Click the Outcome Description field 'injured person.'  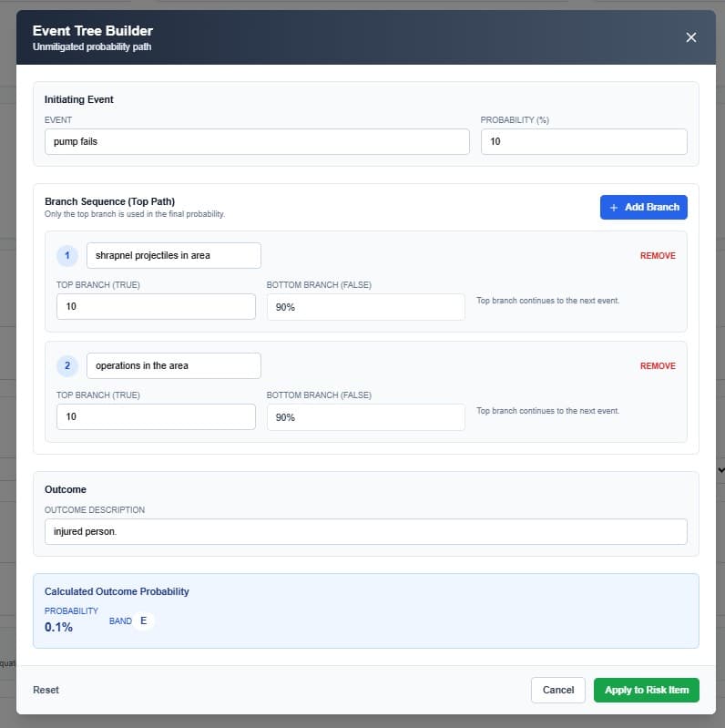(x=365, y=532)
